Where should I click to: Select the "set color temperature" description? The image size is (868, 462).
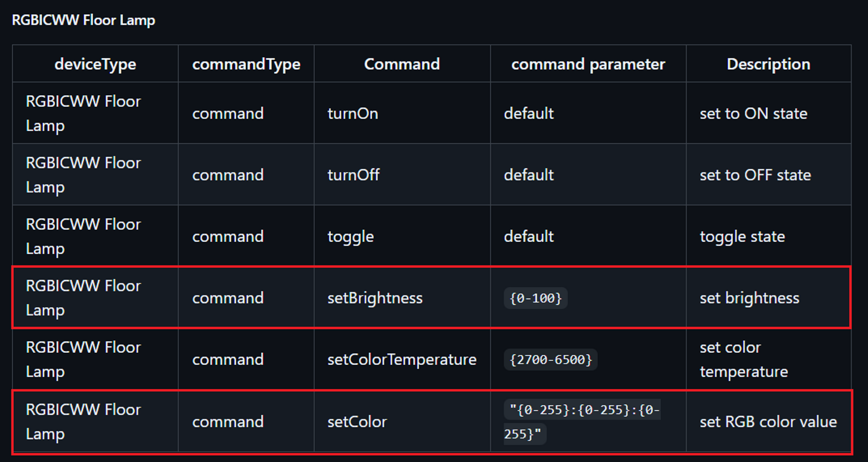(x=744, y=359)
